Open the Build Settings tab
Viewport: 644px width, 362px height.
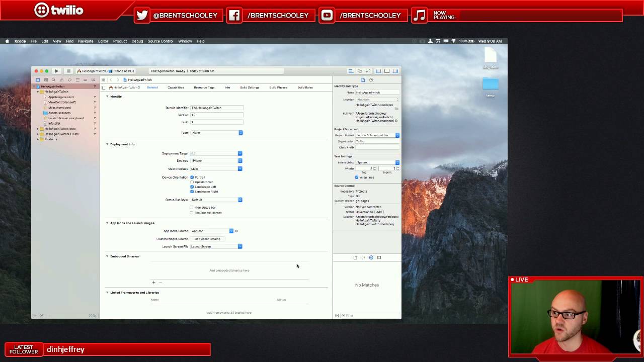(250, 87)
